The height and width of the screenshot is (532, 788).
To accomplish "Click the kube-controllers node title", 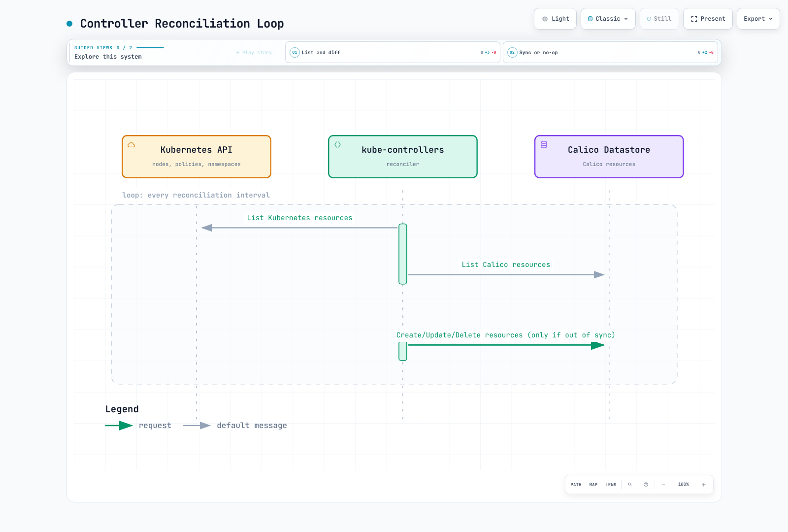I will click(x=403, y=150).
